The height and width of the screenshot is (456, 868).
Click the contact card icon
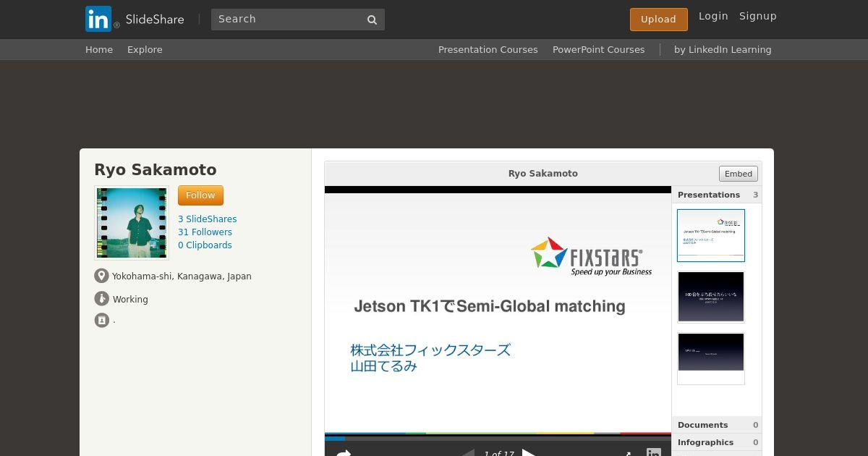click(x=101, y=320)
